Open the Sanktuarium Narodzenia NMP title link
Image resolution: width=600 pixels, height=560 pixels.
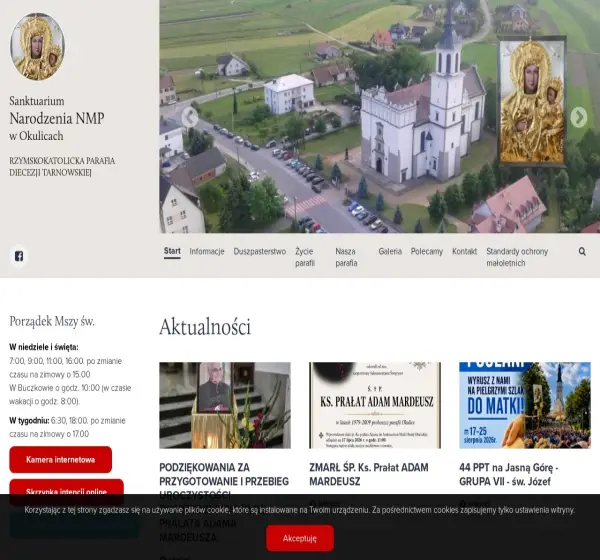(x=57, y=118)
